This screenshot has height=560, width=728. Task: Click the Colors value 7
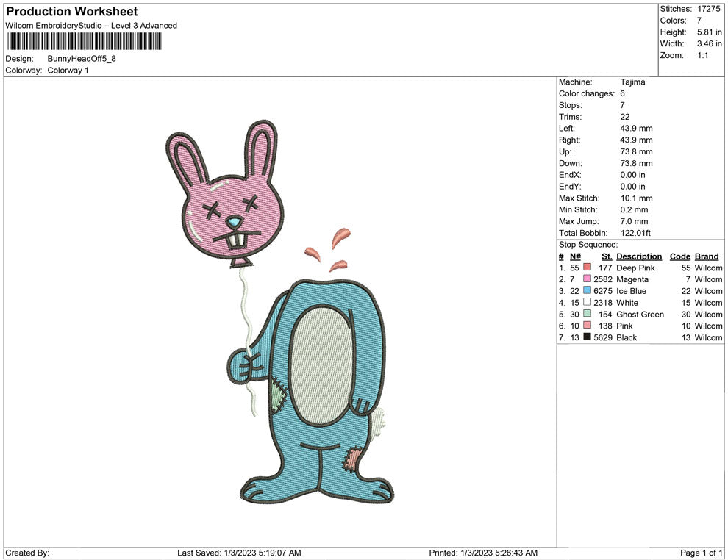coord(699,21)
